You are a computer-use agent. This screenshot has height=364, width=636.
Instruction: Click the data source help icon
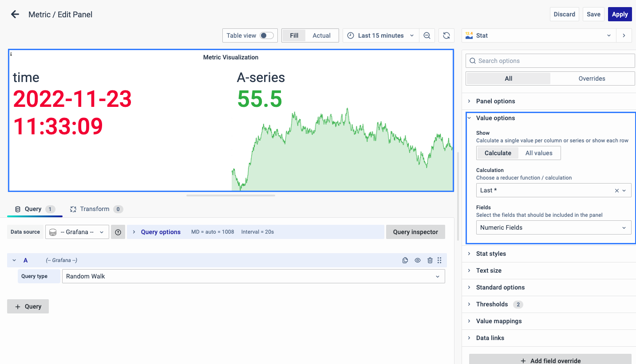pyautogui.click(x=118, y=232)
